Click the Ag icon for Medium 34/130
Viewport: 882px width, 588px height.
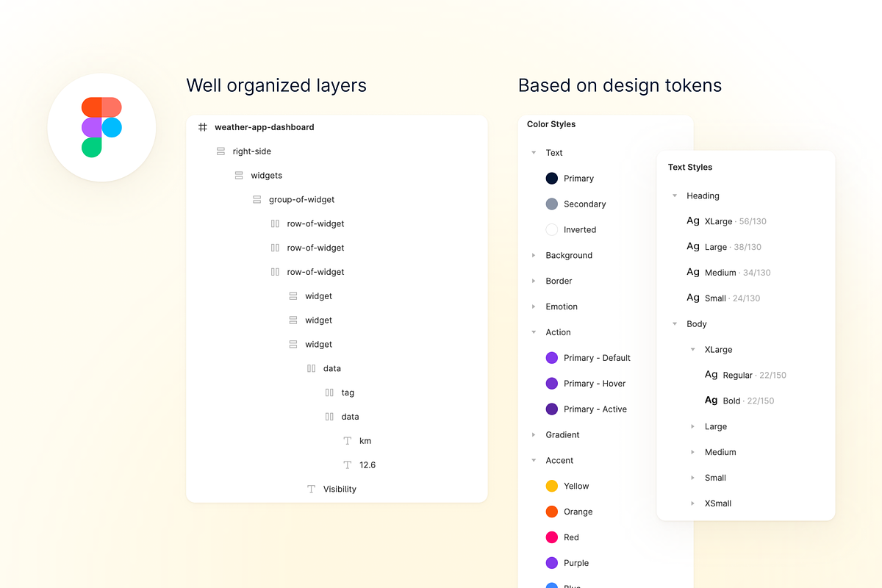[x=693, y=273]
